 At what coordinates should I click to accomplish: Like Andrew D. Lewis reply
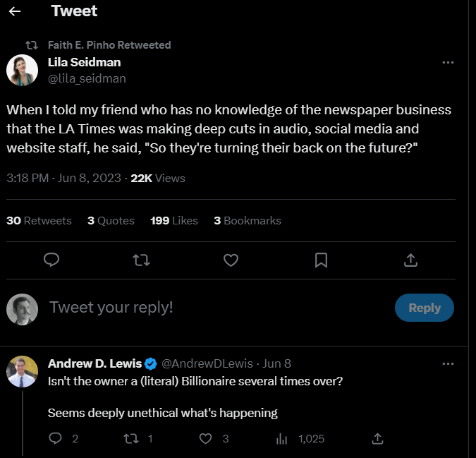point(205,438)
